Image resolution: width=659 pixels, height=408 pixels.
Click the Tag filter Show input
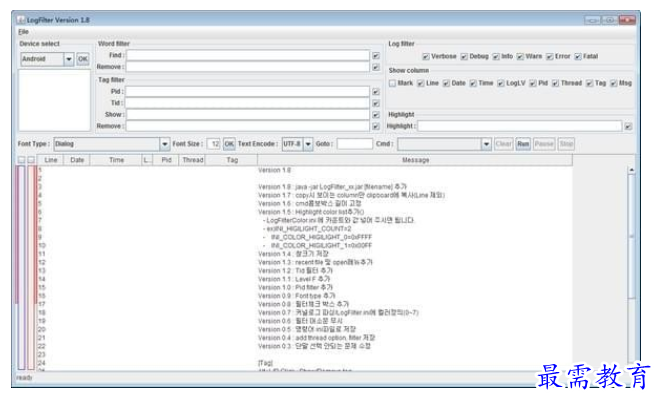pos(248,114)
